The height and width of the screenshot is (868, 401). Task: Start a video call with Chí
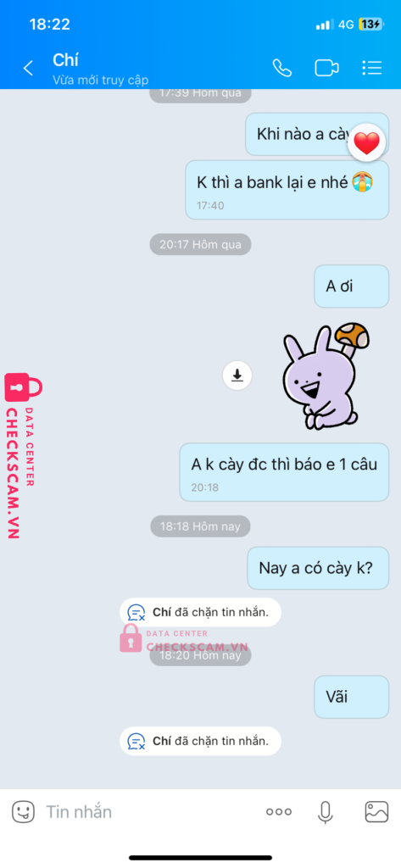coord(326,68)
